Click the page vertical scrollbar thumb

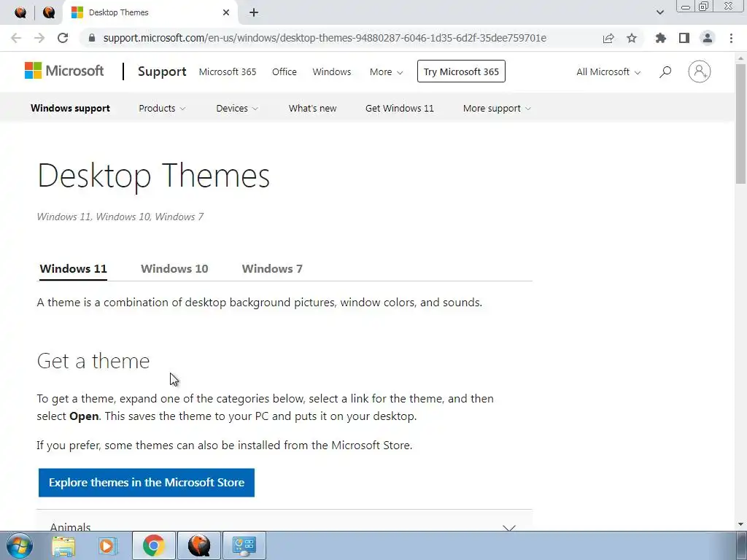[741, 123]
